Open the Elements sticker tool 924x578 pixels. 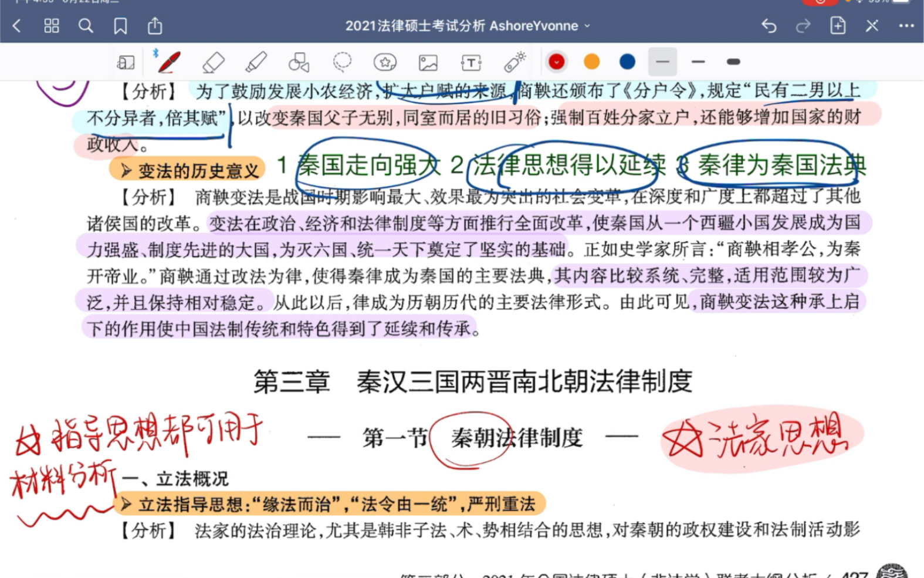(385, 62)
